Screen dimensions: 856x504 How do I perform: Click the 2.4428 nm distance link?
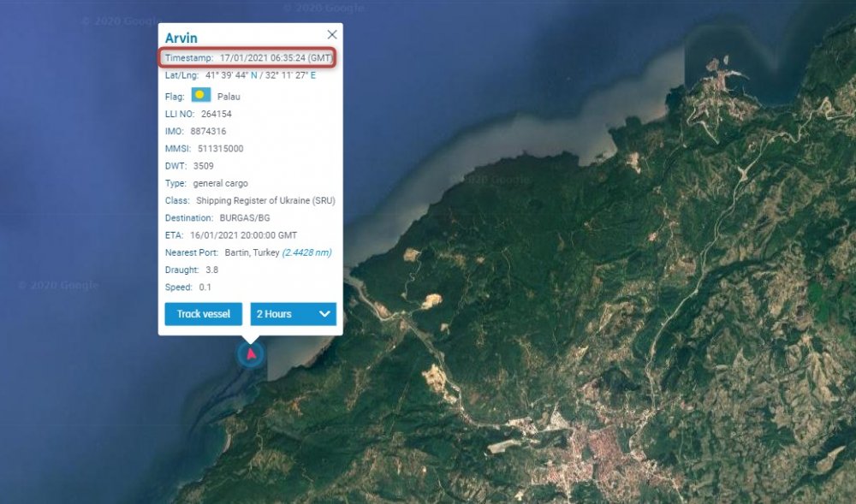(306, 252)
